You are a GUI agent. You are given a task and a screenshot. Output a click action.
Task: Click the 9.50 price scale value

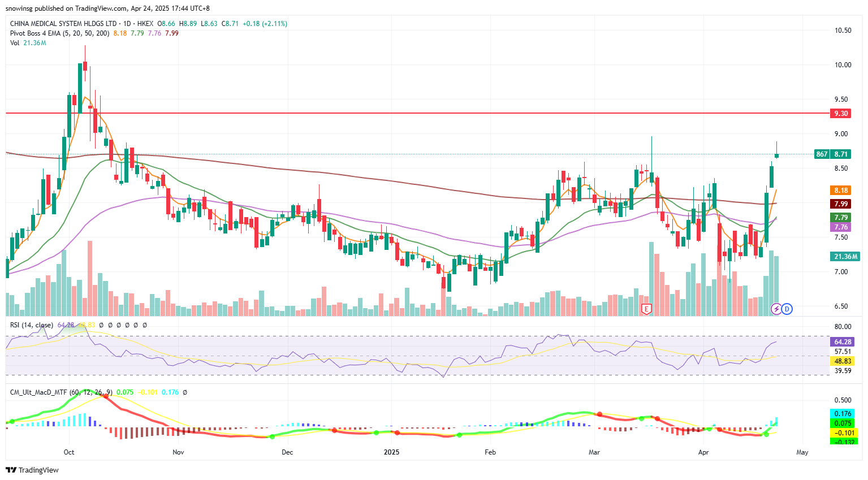point(841,100)
